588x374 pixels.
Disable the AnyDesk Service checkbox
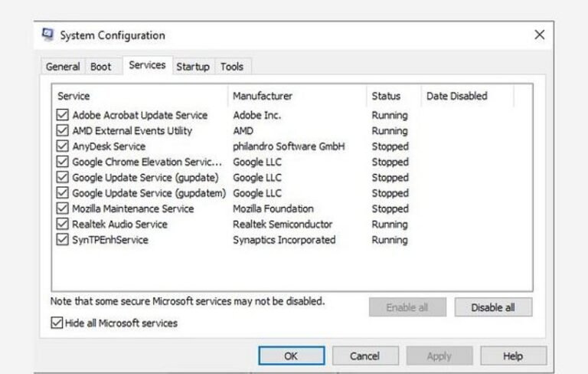click(x=63, y=146)
